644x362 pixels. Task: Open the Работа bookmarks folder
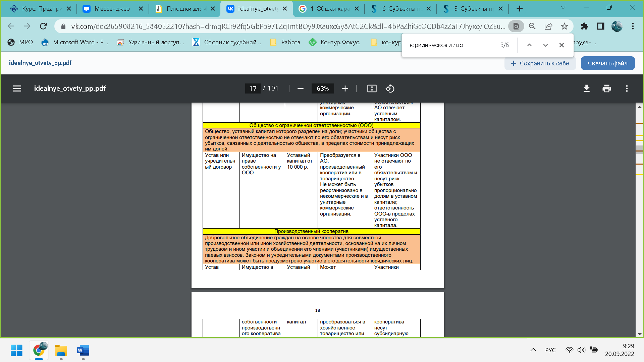[285, 42]
